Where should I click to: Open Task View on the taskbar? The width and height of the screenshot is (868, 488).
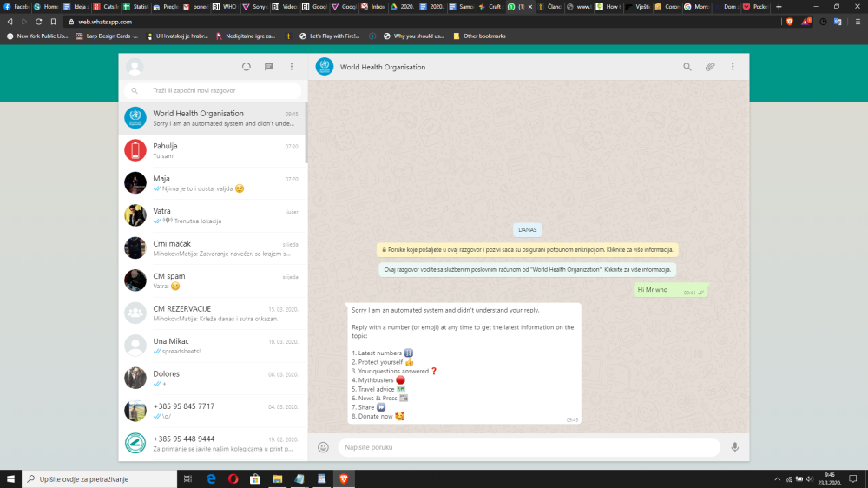click(x=188, y=478)
